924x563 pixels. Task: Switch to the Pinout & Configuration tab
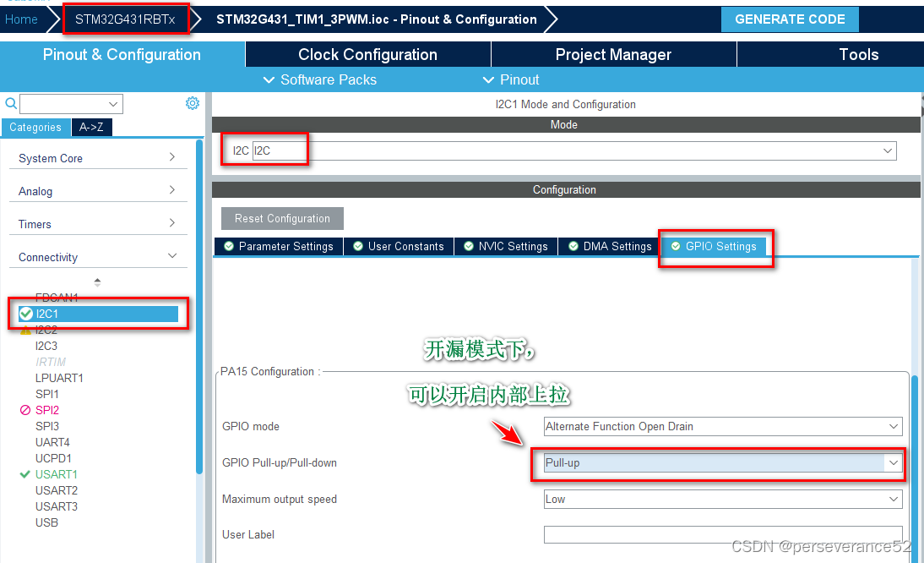tap(122, 54)
